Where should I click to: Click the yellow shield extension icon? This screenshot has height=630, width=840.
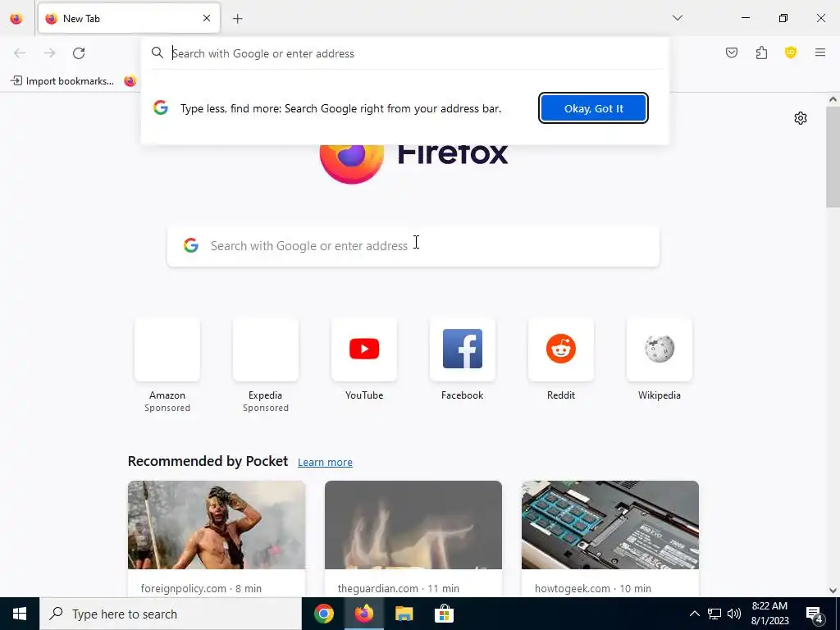[x=791, y=52]
